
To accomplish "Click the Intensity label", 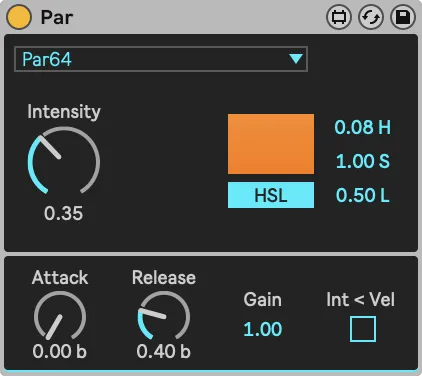I will point(64,112).
